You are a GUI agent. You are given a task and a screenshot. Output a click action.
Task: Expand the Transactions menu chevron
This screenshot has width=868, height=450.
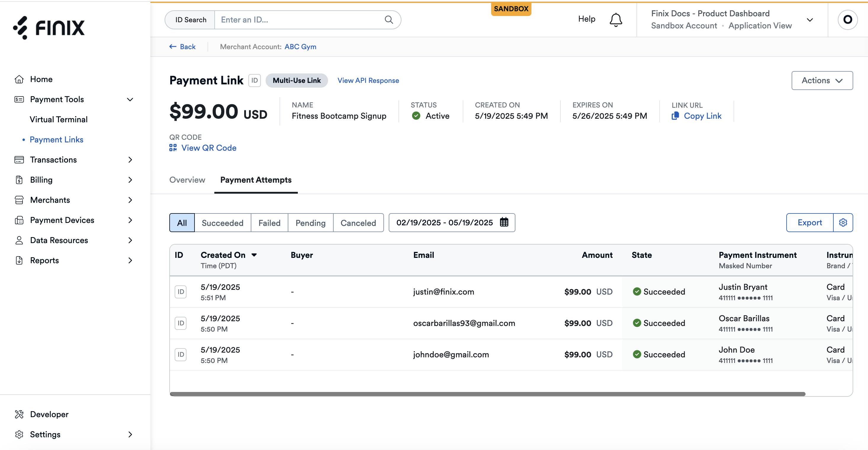130,160
